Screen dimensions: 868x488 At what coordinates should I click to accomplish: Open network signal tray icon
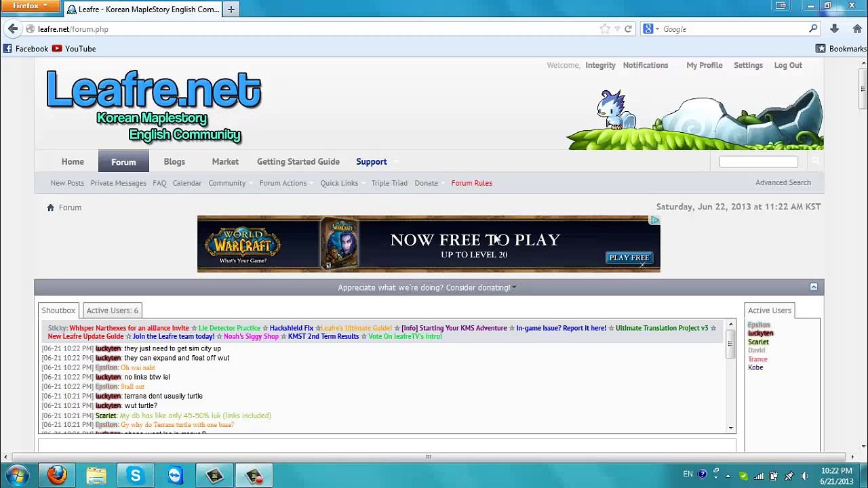click(759, 475)
